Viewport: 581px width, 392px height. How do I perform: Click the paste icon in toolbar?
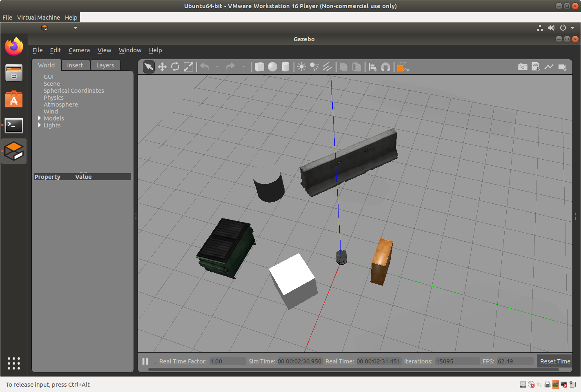tap(356, 67)
